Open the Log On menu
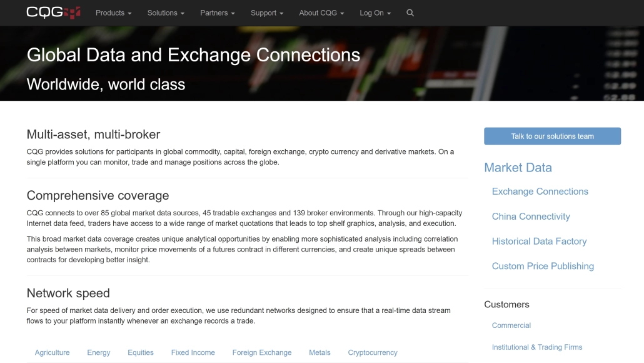644x363 pixels. coord(373,13)
